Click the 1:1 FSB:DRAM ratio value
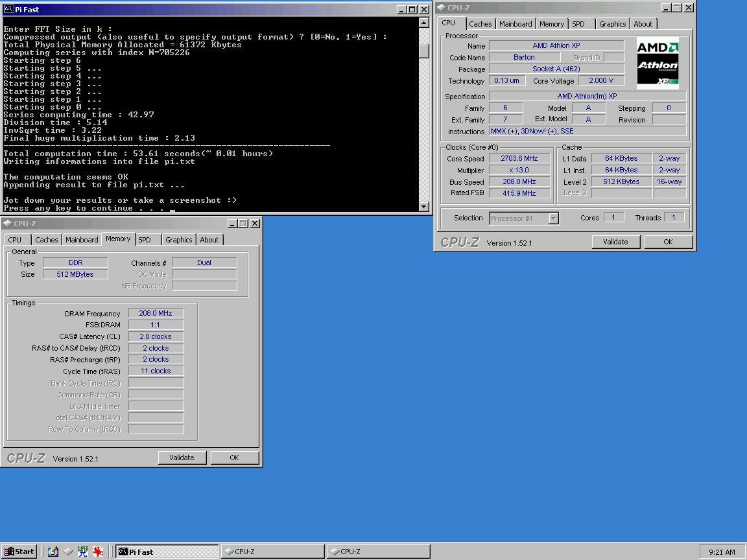Viewport: 747px width, 560px height. pos(156,325)
